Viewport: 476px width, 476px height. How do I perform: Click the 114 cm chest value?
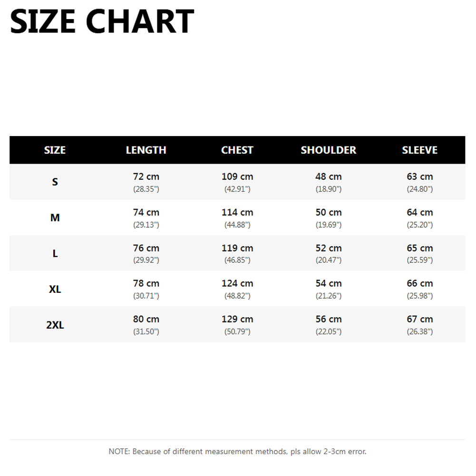pos(237,212)
